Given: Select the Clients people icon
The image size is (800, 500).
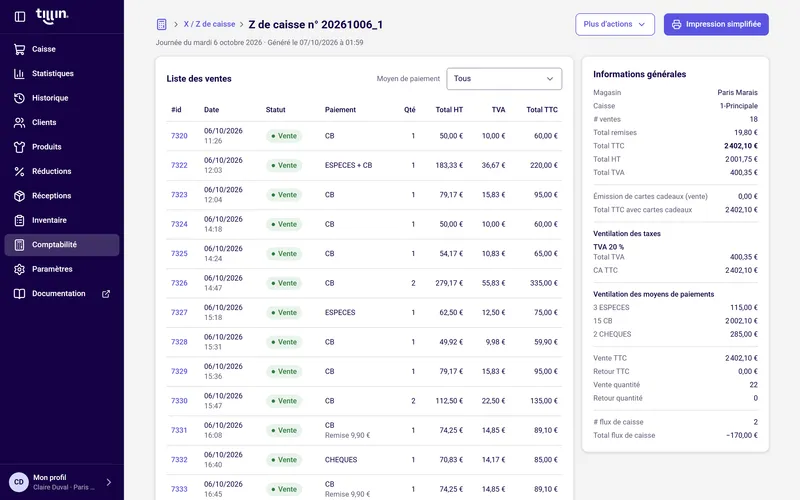Looking at the screenshot, I should coord(19,122).
